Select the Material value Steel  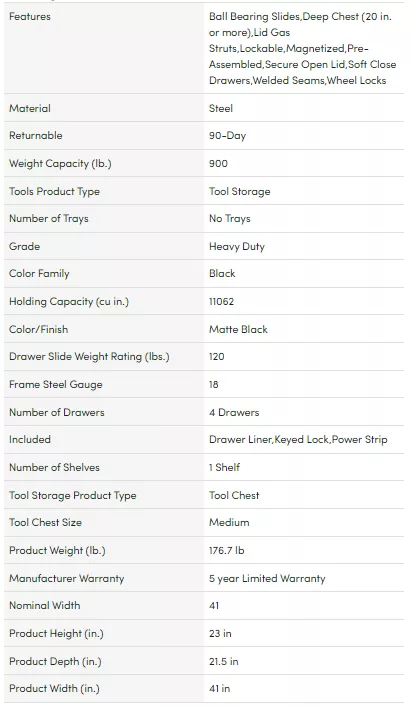coord(221,109)
